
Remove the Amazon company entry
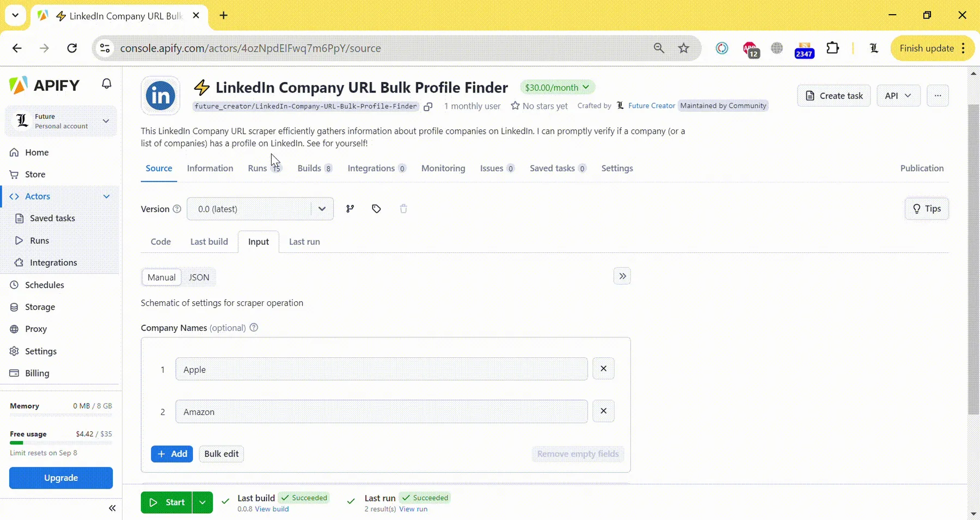pos(603,411)
